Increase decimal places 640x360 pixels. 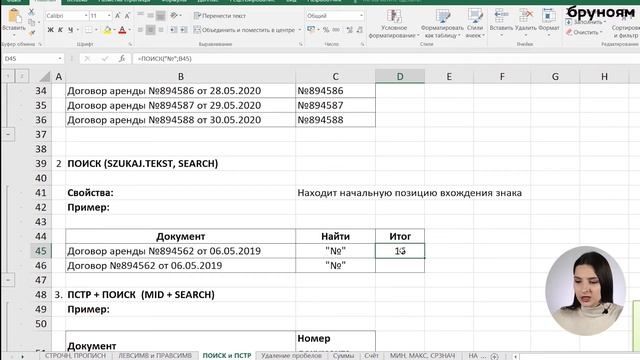click(x=350, y=29)
